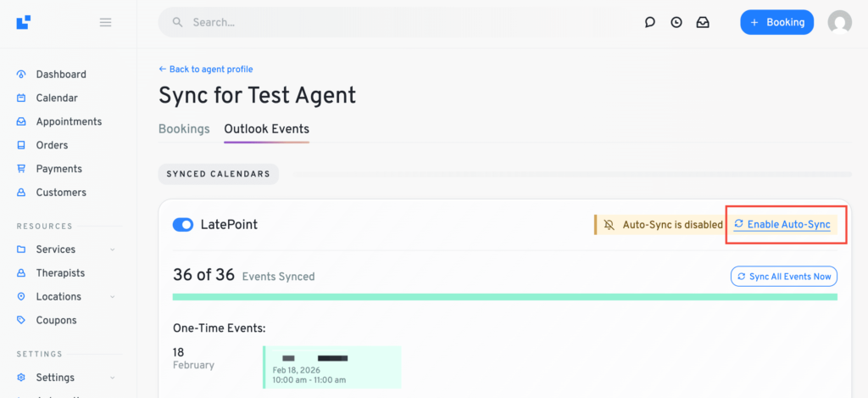This screenshot has width=868, height=398.
Task: Open the chat bubble icon in top bar
Action: 650,23
